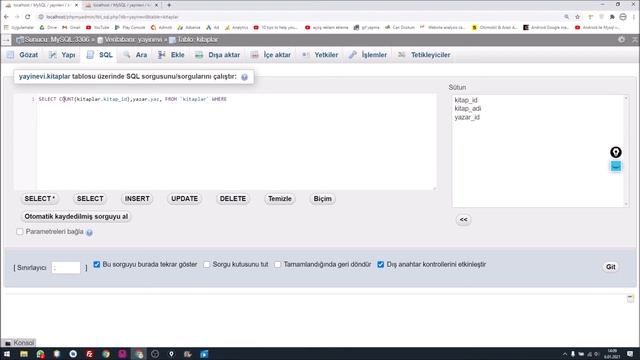Format the query with Biçim
The height and width of the screenshot is (360, 640).
pos(322,199)
